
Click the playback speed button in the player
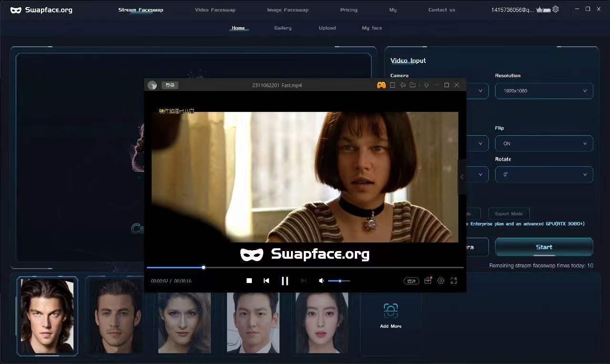pyautogui.click(x=411, y=281)
